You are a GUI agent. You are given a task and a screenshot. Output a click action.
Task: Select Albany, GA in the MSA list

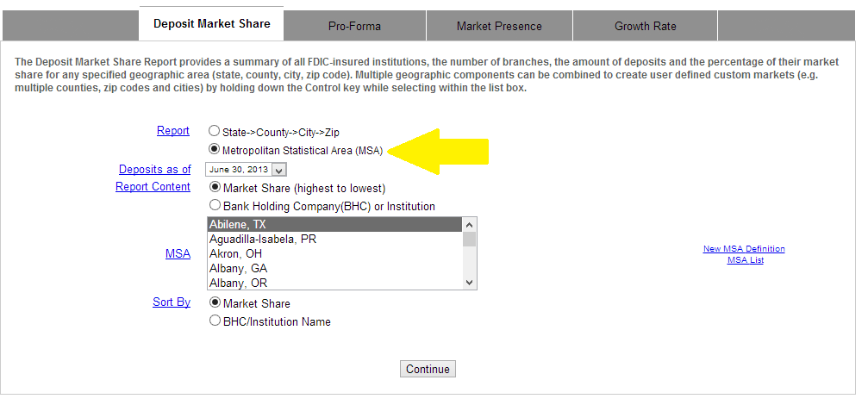coord(237,269)
